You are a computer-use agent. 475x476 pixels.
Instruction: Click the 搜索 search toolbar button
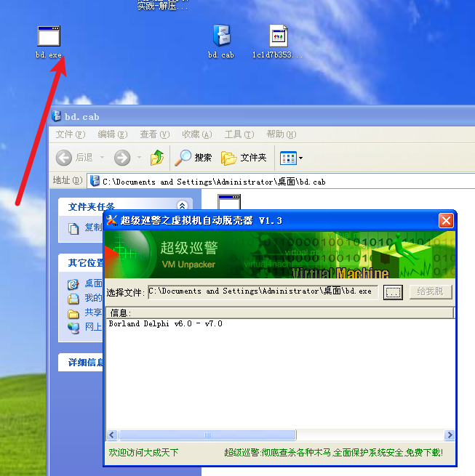tap(193, 158)
